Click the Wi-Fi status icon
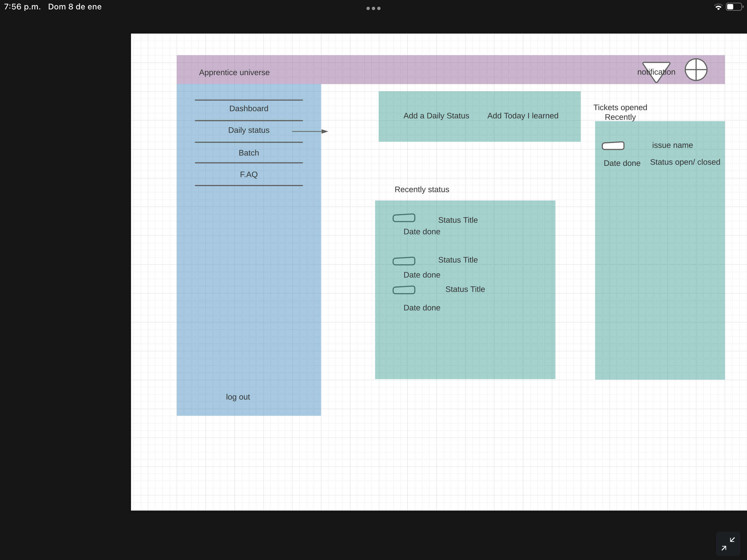747x560 pixels. click(x=718, y=7)
